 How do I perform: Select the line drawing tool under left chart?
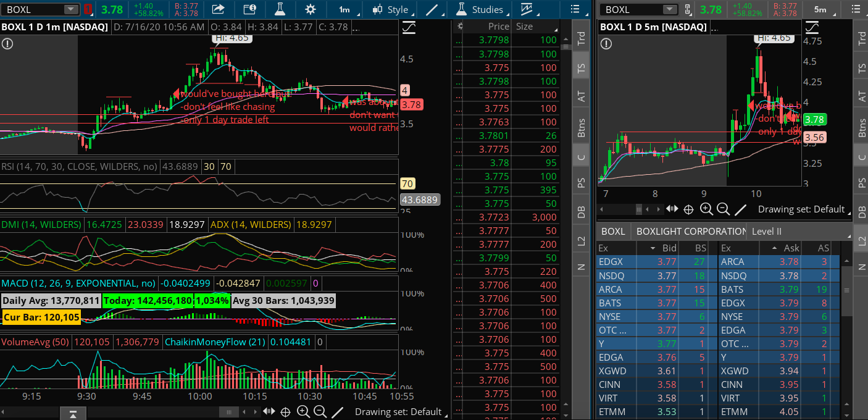[x=338, y=411]
